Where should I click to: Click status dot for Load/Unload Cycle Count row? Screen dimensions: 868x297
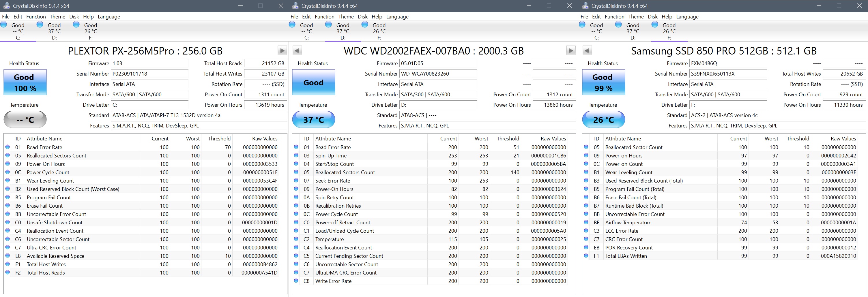coord(296,231)
